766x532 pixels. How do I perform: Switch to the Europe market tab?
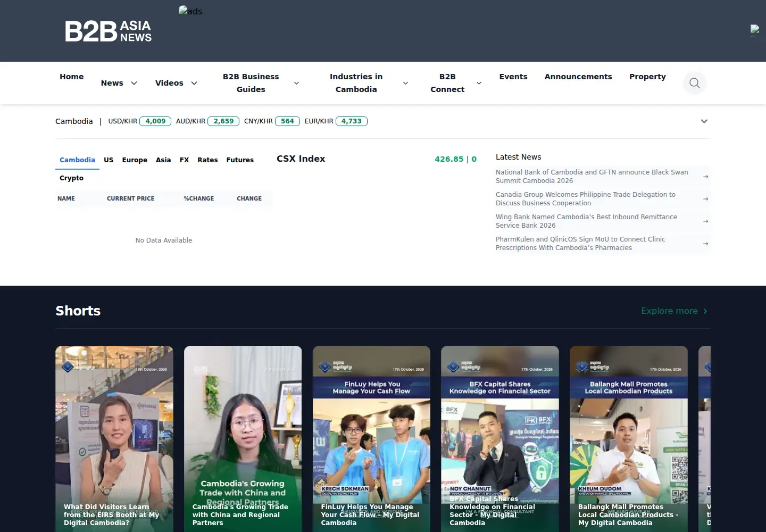[135, 160]
